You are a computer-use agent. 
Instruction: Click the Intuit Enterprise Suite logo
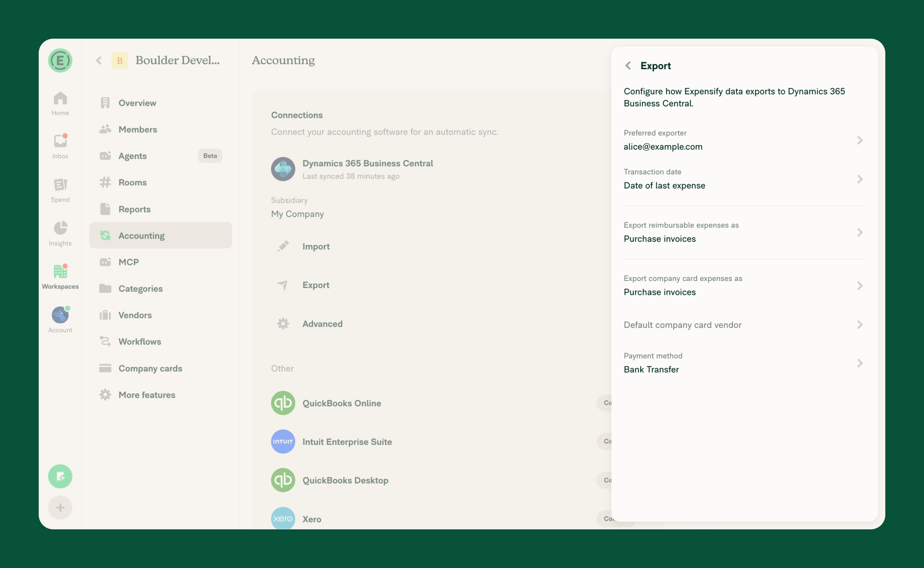[283, 441]
